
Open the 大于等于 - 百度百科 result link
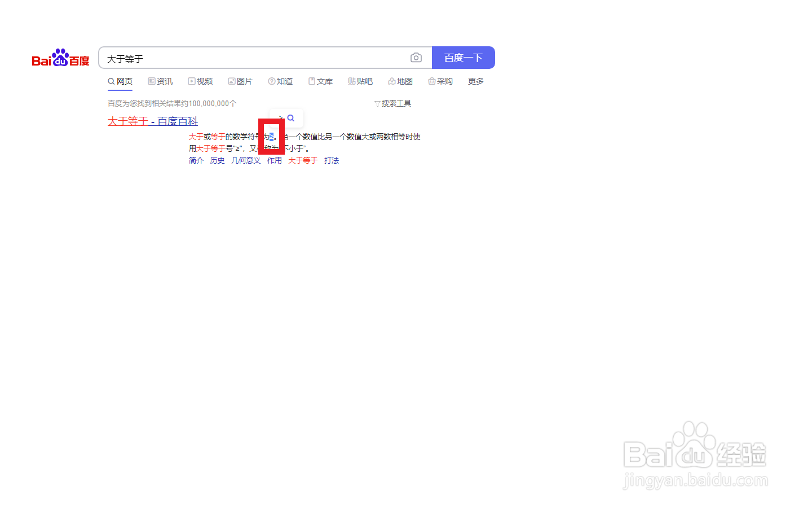coord(153,121)
